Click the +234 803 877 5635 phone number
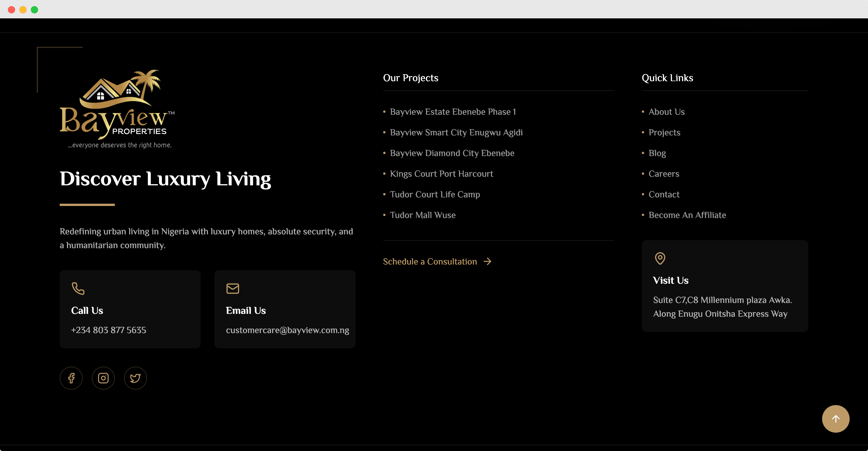This screenshot has width=868, height=451. (x=108, y=330)
